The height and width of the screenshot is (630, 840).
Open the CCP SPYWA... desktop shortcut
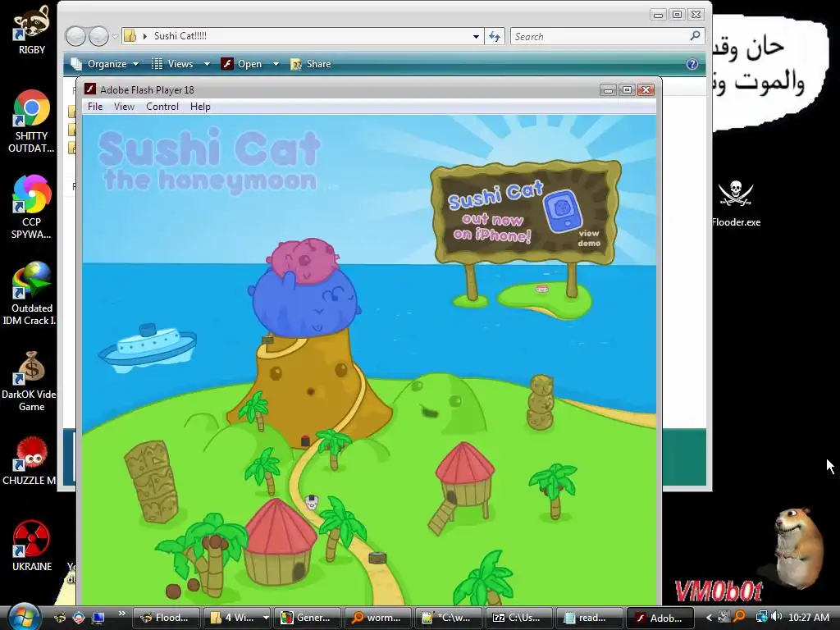[32, 208]
